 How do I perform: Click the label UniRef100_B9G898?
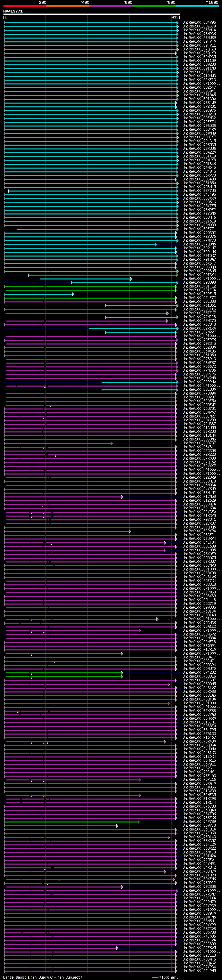pyautogui.click(x=199, y=282)
